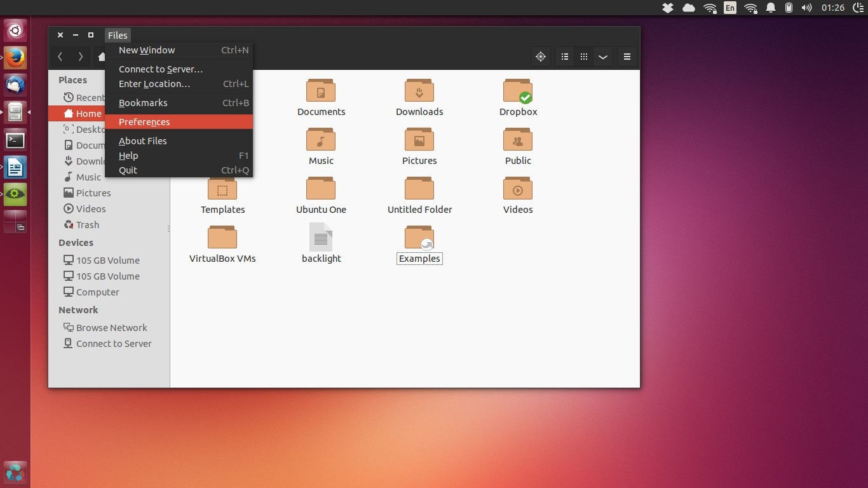Select Quit from the Files menu
This screenshot has width=868, height=488.
(x=128, y=170)
